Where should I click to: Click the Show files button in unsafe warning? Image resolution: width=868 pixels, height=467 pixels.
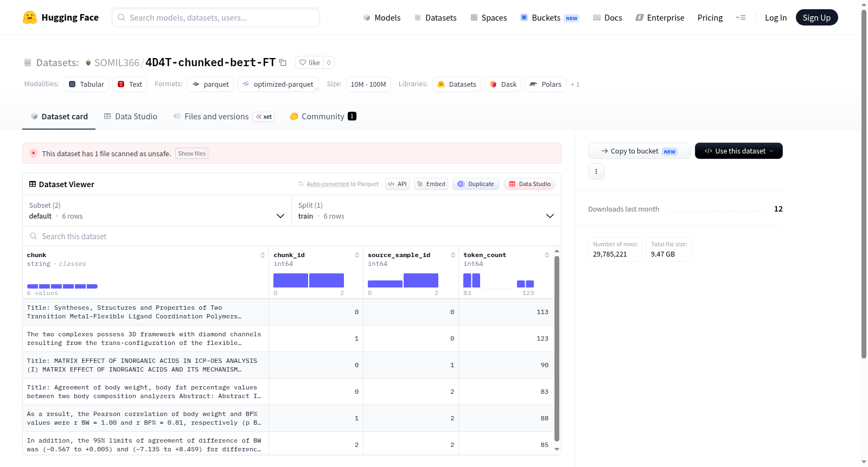pyautogui.click(x=192, y=153)
